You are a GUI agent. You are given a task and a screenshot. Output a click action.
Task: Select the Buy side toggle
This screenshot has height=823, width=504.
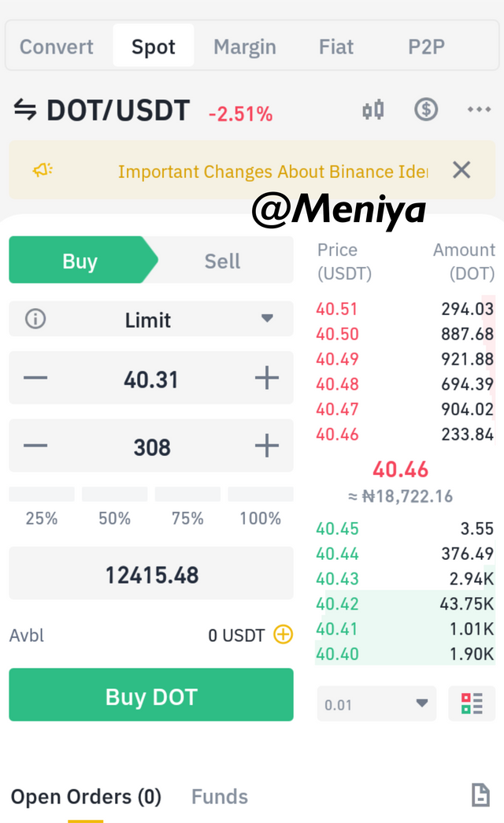coord(80,261)
